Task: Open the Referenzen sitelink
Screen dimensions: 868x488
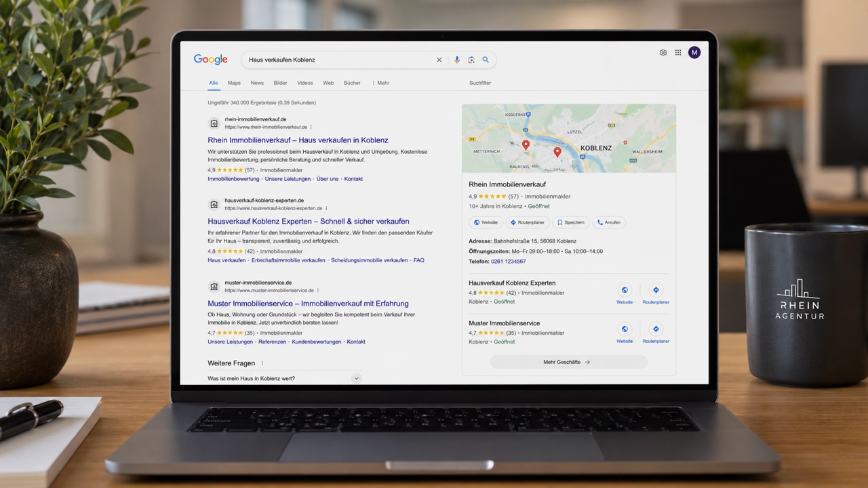Action: 272,342
